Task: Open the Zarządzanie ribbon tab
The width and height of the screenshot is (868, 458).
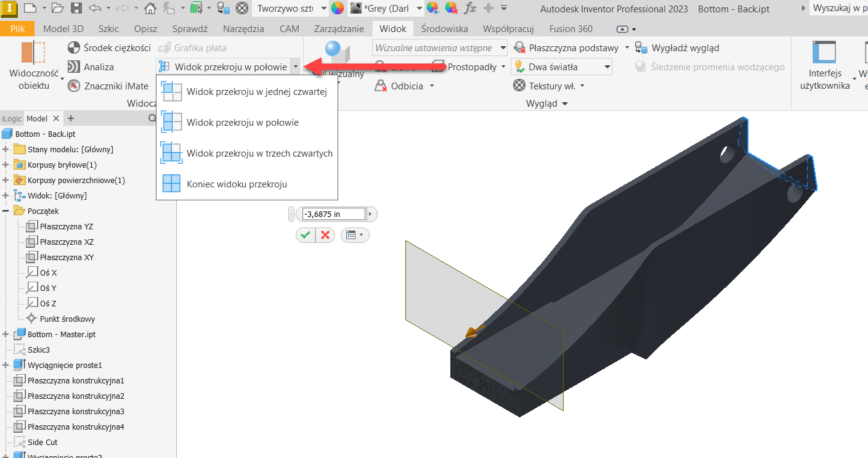Action: coord(339,29)
